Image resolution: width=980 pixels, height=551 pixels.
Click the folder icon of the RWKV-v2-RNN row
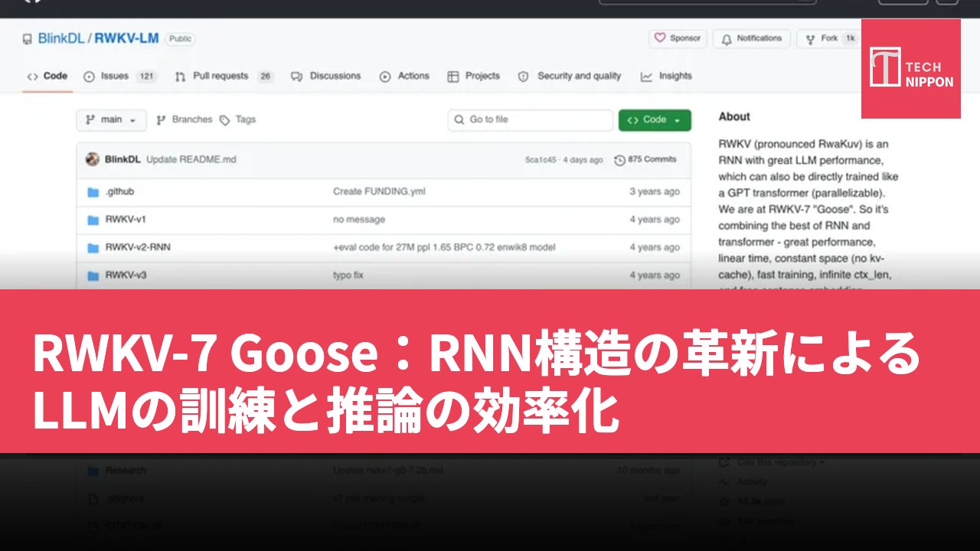93,248
